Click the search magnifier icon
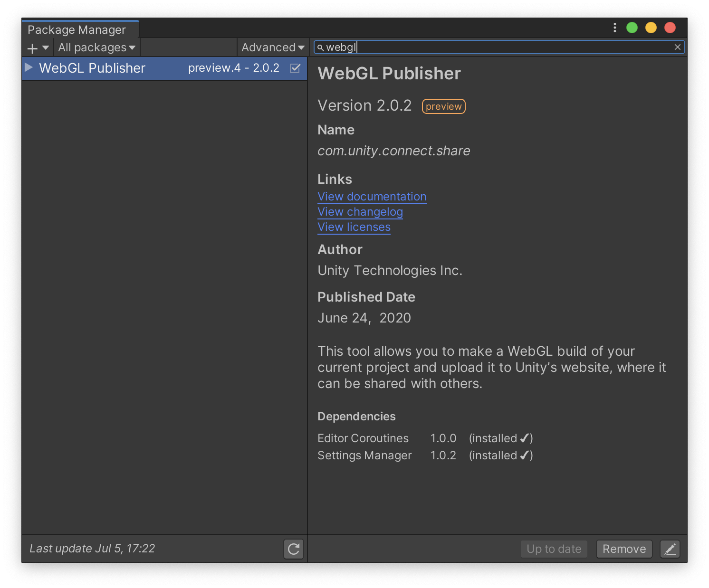Viewport: 709px width, 588px height. click(321, 47)
